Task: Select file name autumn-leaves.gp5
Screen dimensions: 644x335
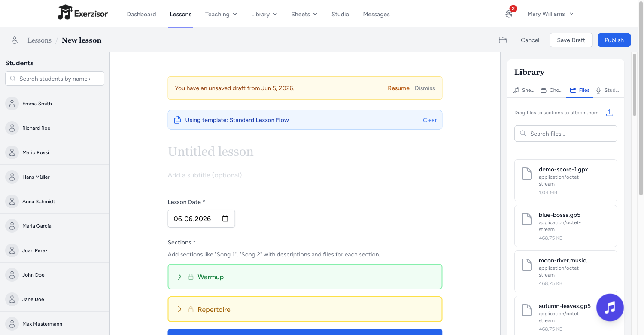Action: 565,306
